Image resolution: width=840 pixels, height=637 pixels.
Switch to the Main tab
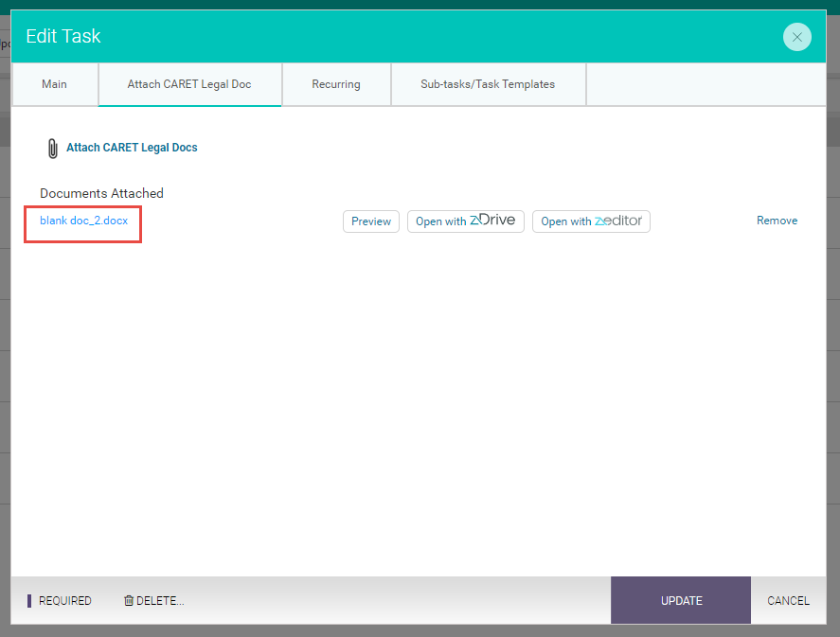click(x=54, y=84)
